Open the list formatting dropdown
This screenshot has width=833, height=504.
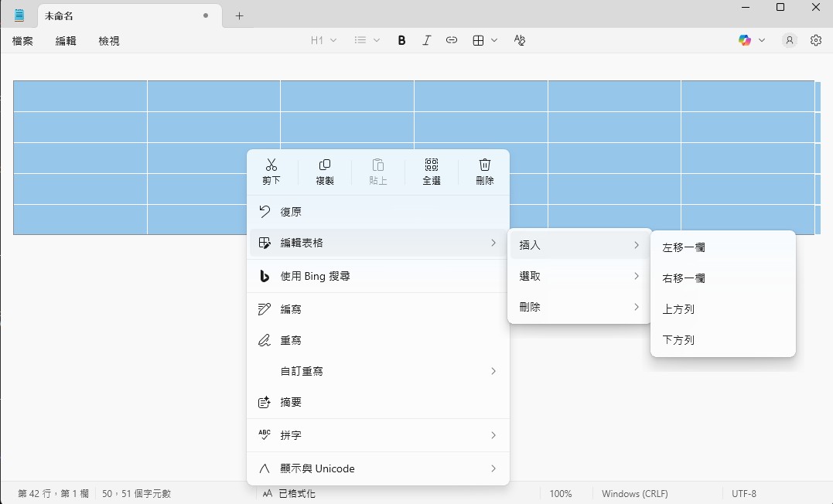tap(364, 39)
